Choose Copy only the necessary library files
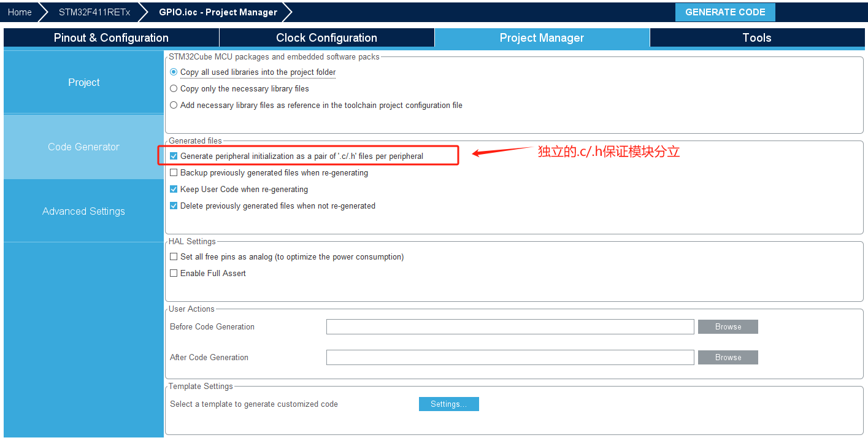Screen dimensions: 868x443 174,89
